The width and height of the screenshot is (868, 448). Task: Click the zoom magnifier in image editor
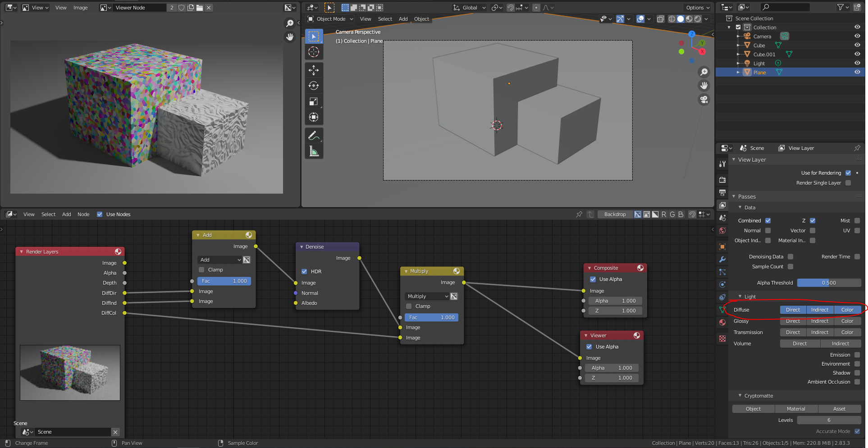[x=290, y=23]
